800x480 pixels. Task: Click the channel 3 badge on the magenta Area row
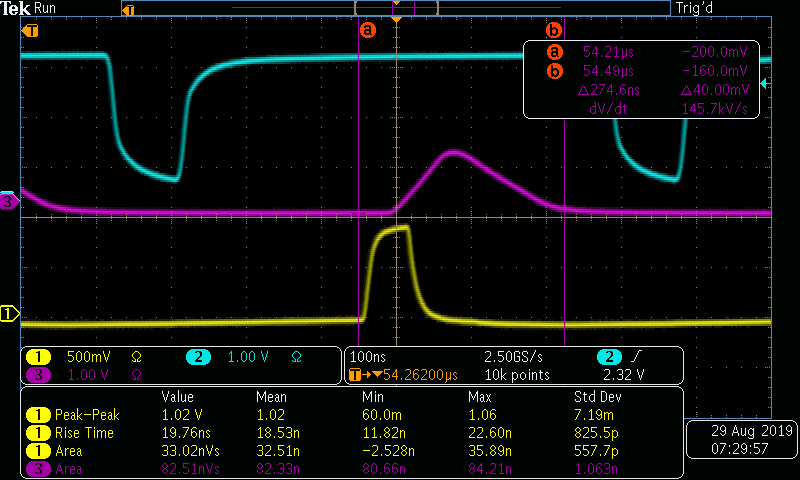[38, 469]
